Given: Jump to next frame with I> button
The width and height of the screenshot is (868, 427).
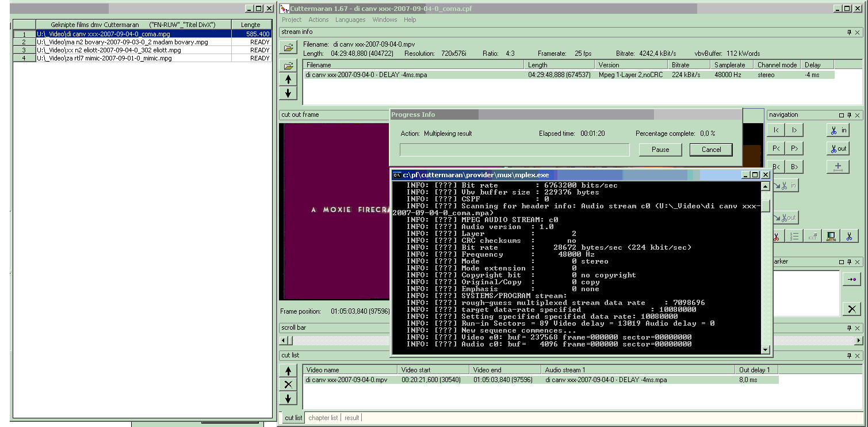Looking at the screenshot, I should 794,130.
